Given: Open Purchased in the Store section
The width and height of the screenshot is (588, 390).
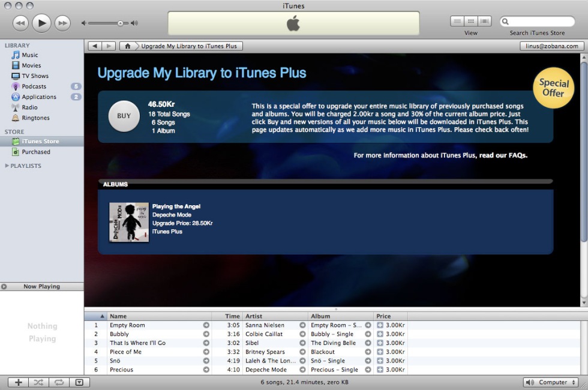Looking at the screenshot, I should pyautogui.click(x=36, y=152).
